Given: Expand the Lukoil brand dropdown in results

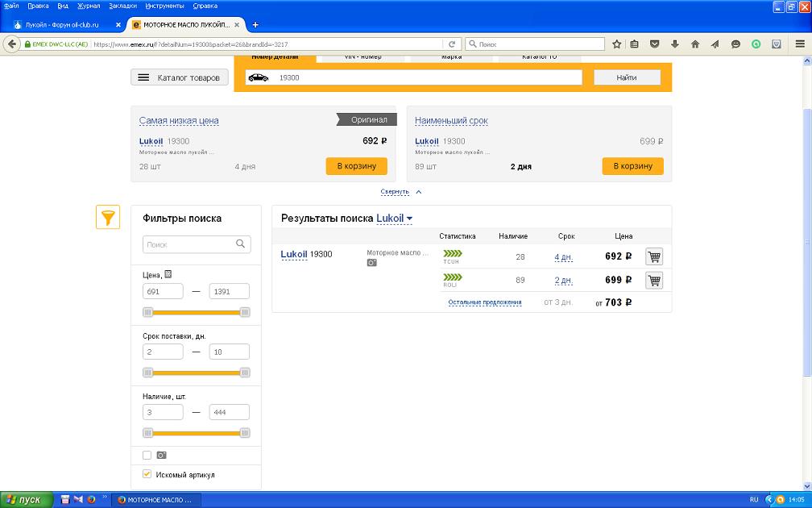Looking at the screenshot, I should pos(394,219).
